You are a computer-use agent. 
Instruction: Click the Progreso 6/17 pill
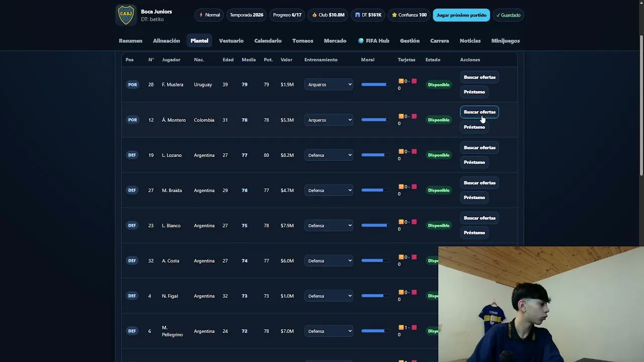tap(287, 15)
